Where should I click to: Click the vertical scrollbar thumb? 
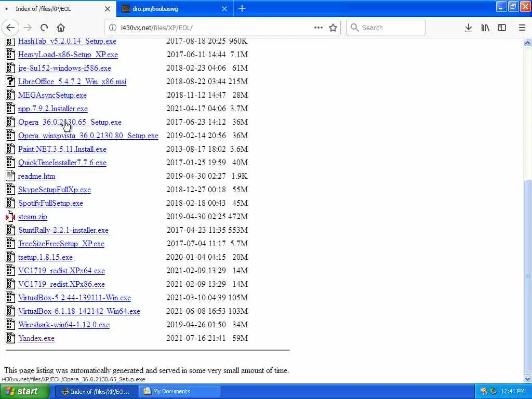[x=527, y=276]
